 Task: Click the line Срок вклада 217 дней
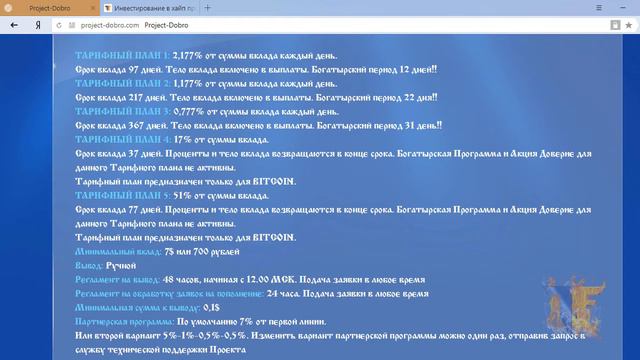click(256, 98)
